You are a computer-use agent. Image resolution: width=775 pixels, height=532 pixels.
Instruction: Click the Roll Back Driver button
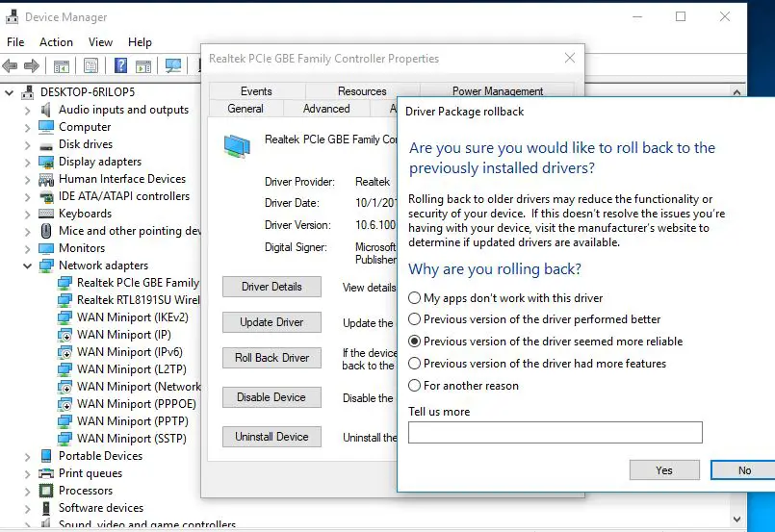[271, 358]
